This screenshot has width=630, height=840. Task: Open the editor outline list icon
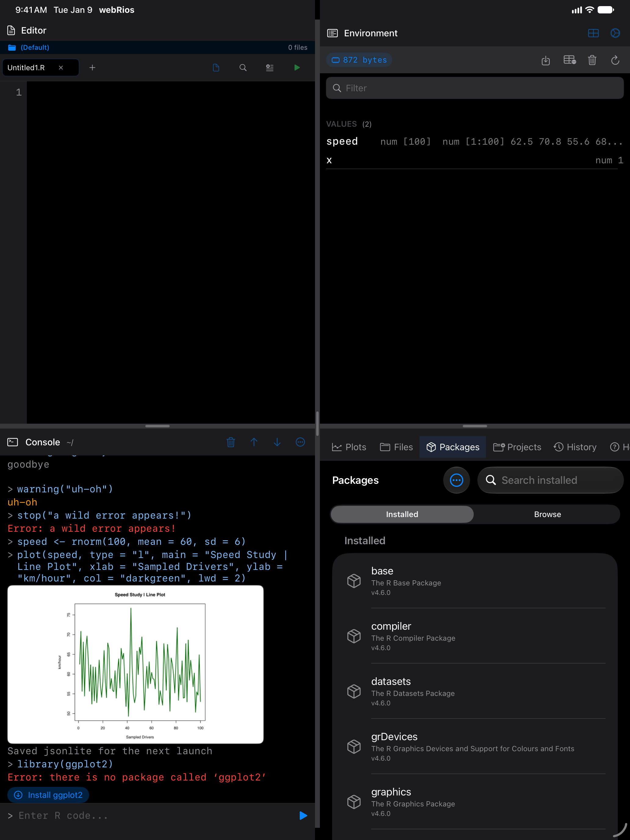pyautogui.click(x=270, y=67)
